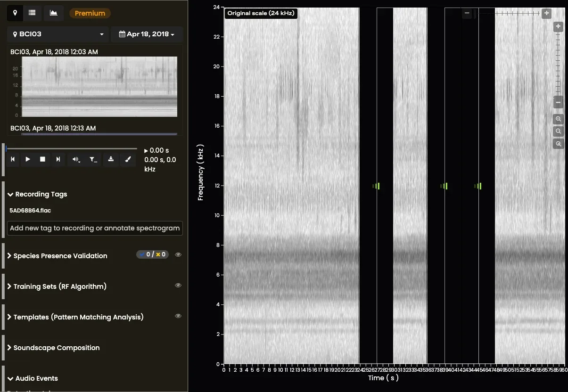Open the area chart view tab
This screenshot has height=392, width=568.
pos(54,13)
